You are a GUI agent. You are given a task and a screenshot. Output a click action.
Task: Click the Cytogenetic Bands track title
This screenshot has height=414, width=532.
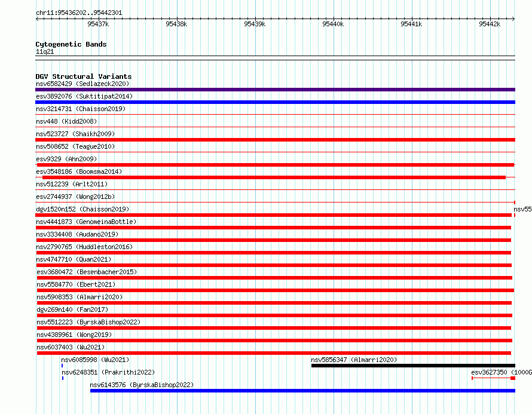(71, 44)
